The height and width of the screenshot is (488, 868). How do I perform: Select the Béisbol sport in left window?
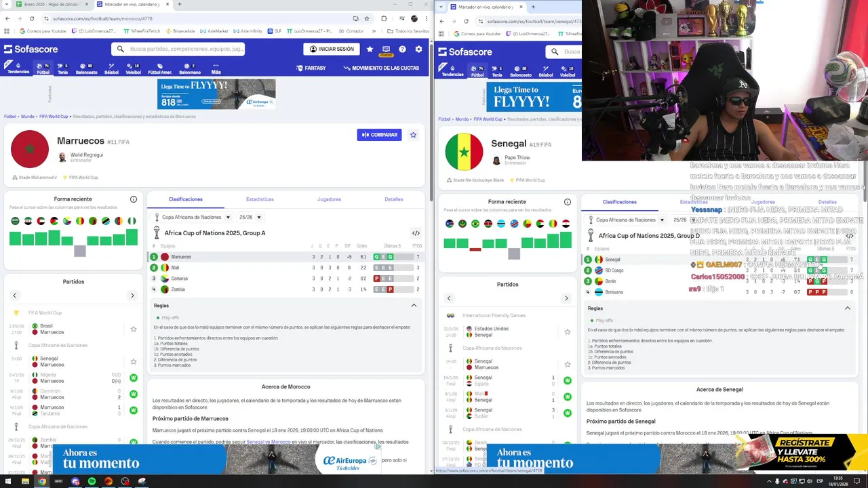coord(111,68)
